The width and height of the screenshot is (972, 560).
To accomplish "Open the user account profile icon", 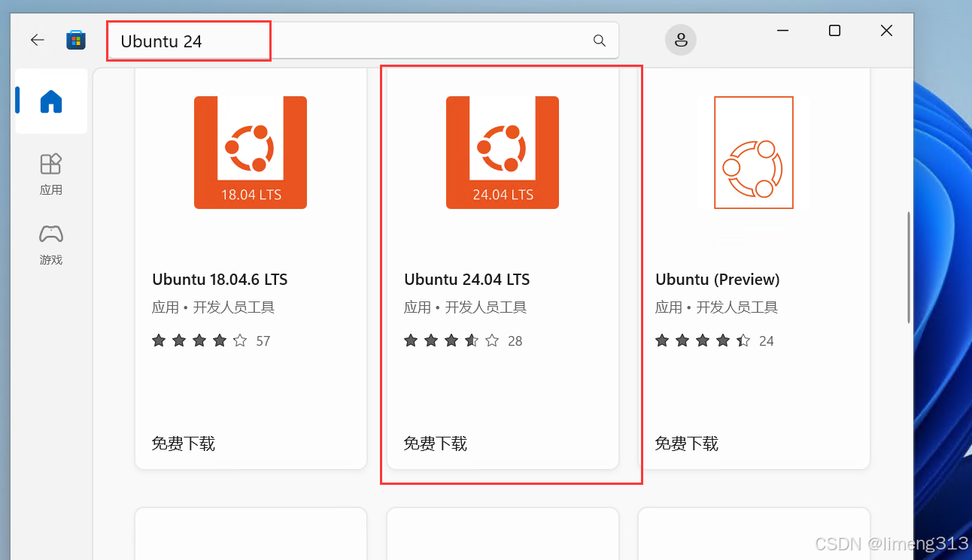I will pyautogui.click(x=681, y=40).
